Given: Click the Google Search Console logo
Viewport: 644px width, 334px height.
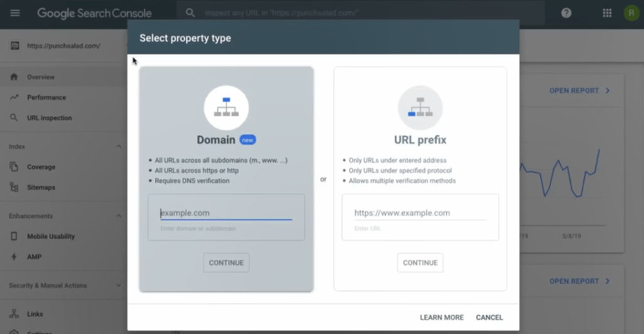Looking at the screenshot, I should pos(94,13).
